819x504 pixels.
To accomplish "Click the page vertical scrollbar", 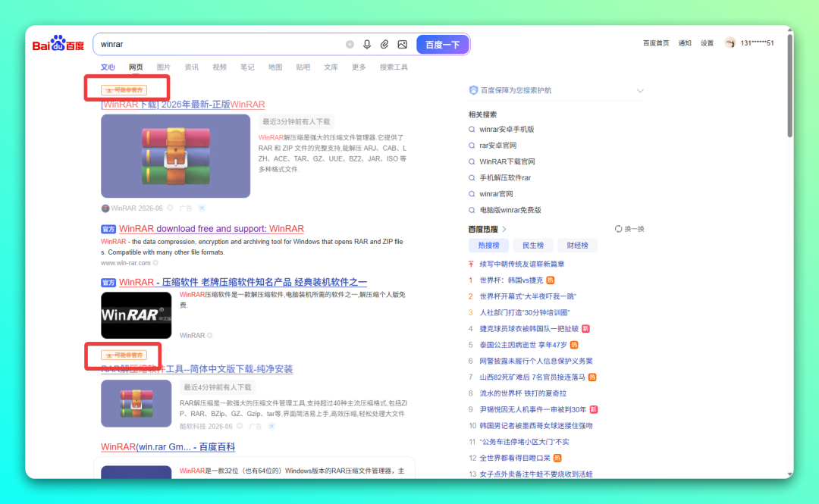I will (x=789, y=86).
